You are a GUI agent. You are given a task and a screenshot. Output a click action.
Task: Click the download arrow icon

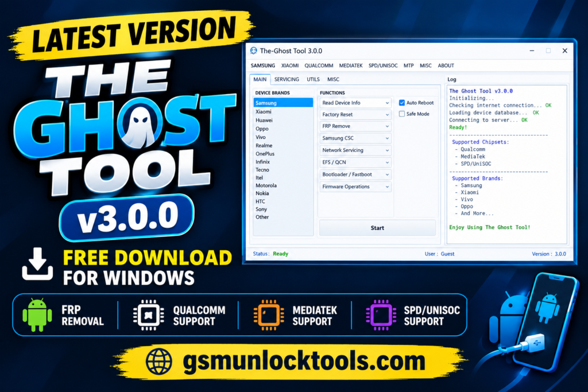[37, 264]
